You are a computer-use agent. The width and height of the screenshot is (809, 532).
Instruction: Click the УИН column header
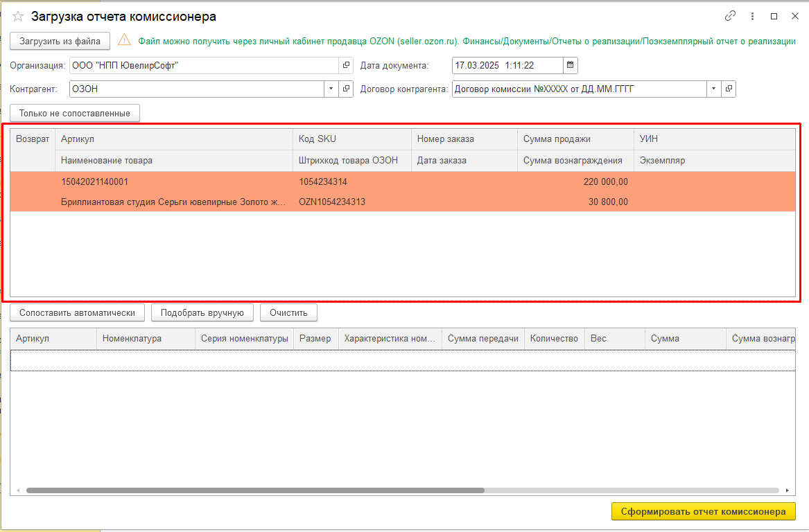coord(715,139)
